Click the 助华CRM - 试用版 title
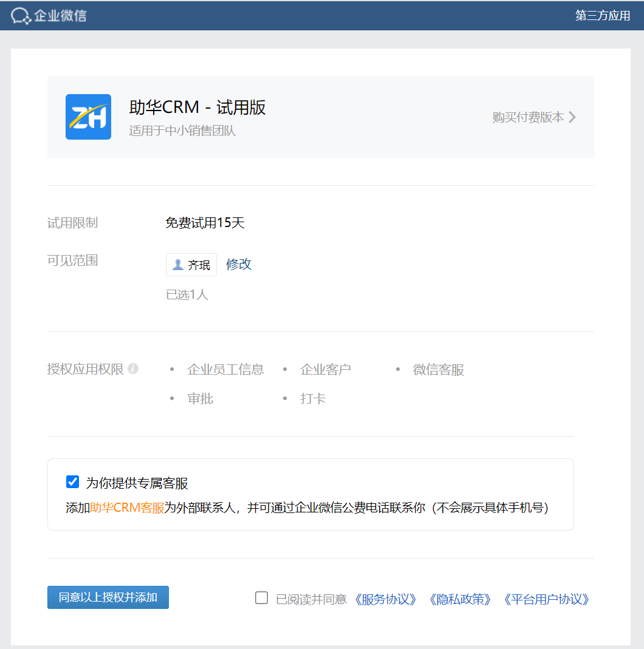 tap(197, 107)
